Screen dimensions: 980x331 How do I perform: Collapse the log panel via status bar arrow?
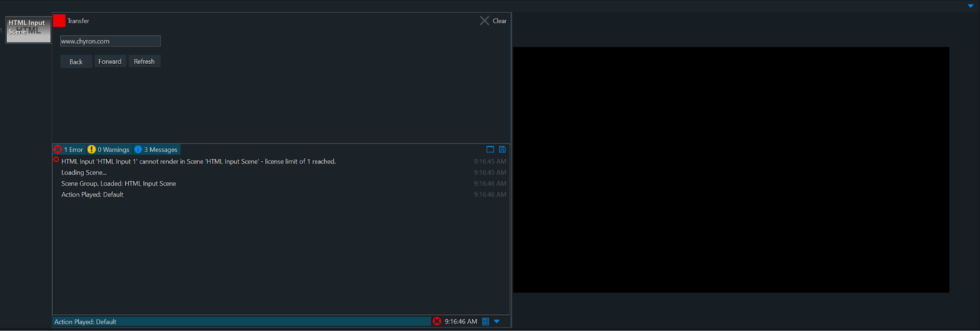click(x=497, y=321)
